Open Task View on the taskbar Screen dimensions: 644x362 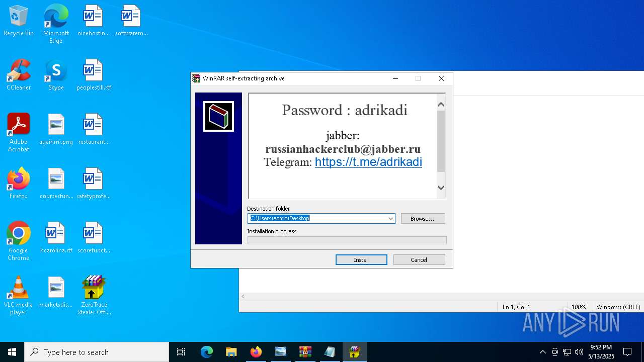coord(181,352)
